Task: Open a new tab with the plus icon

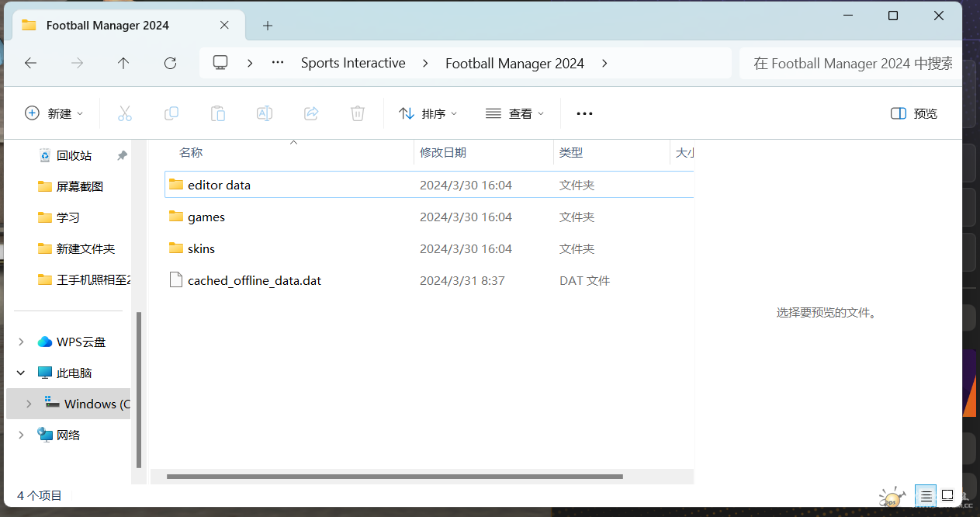Action: click(268, 26)
